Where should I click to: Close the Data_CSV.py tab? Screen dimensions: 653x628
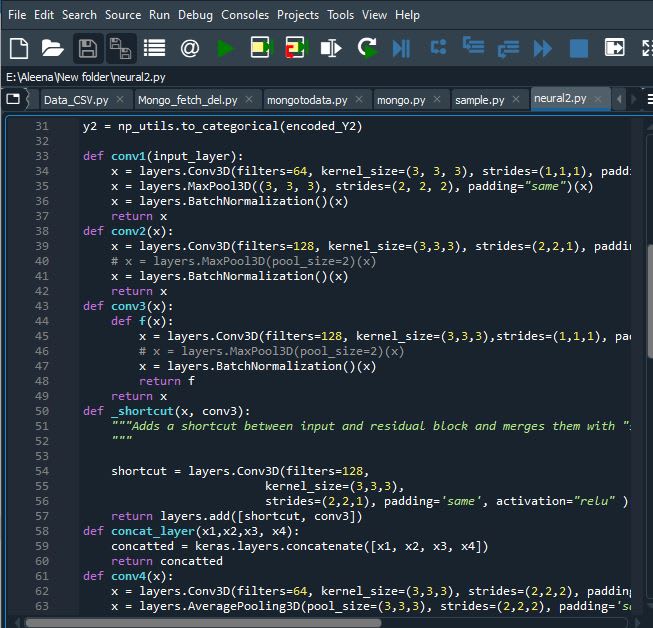click(x=120, y=99)
